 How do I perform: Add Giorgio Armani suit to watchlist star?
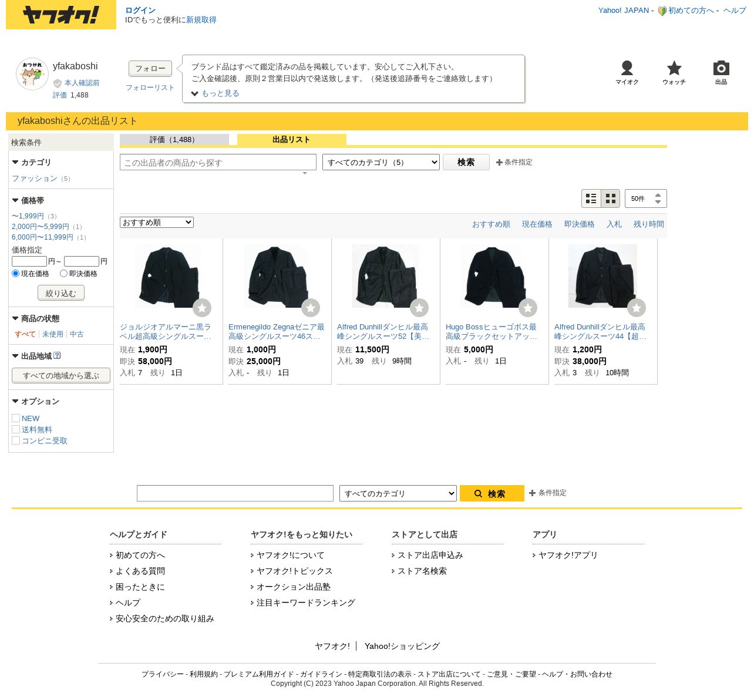[x=202, y=308]
